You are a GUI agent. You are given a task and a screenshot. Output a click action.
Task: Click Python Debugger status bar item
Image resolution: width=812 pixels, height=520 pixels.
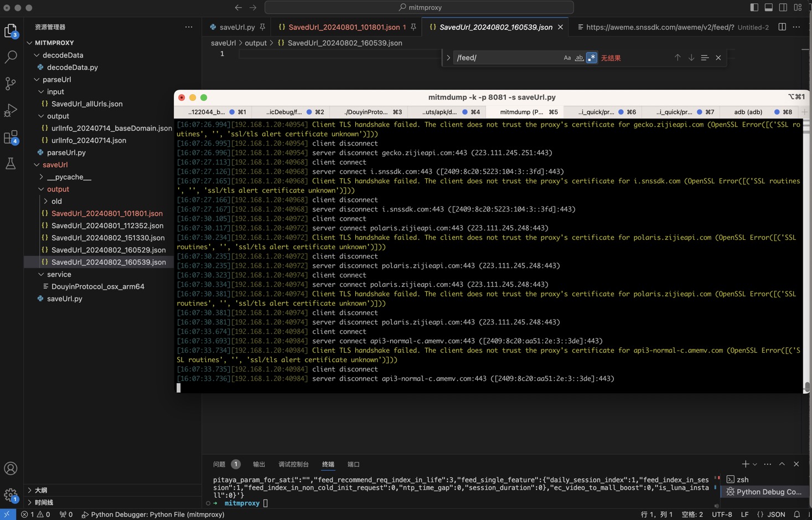click(153, 514)
